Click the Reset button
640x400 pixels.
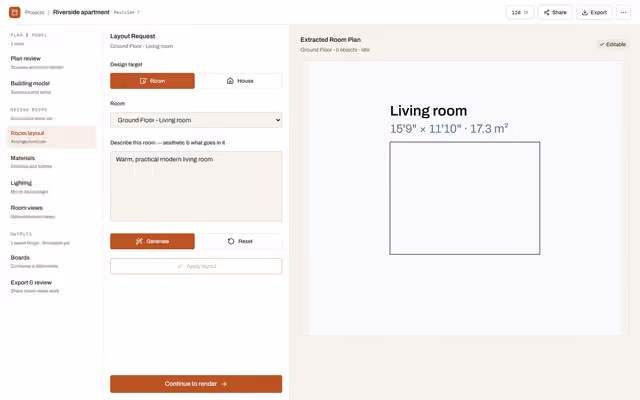pos(240,241)
